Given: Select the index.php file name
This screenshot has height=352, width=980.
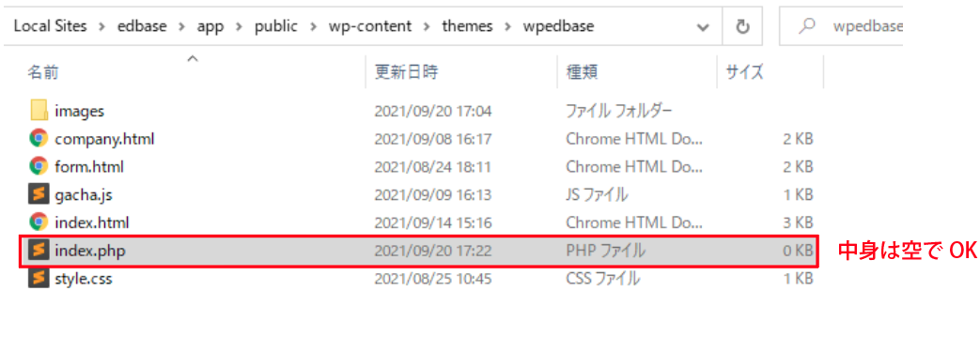Looking at the screenshot, I should [x=90, y=251].
